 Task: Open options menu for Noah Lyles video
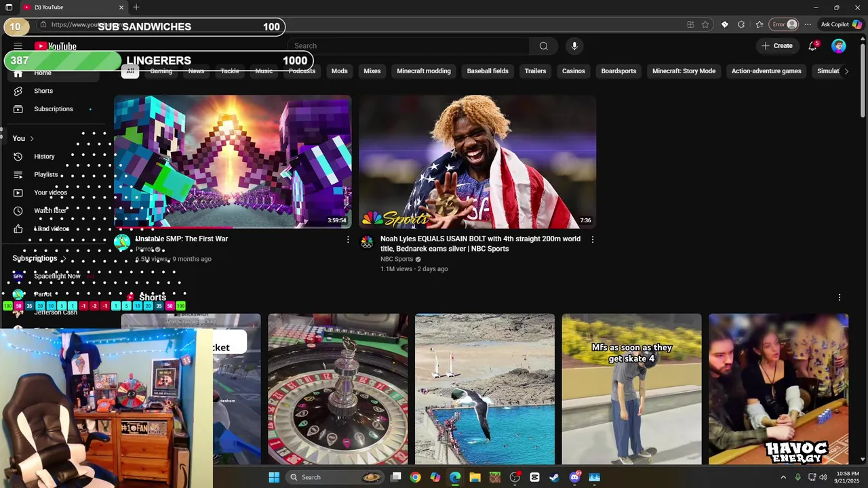click(593, 239)
